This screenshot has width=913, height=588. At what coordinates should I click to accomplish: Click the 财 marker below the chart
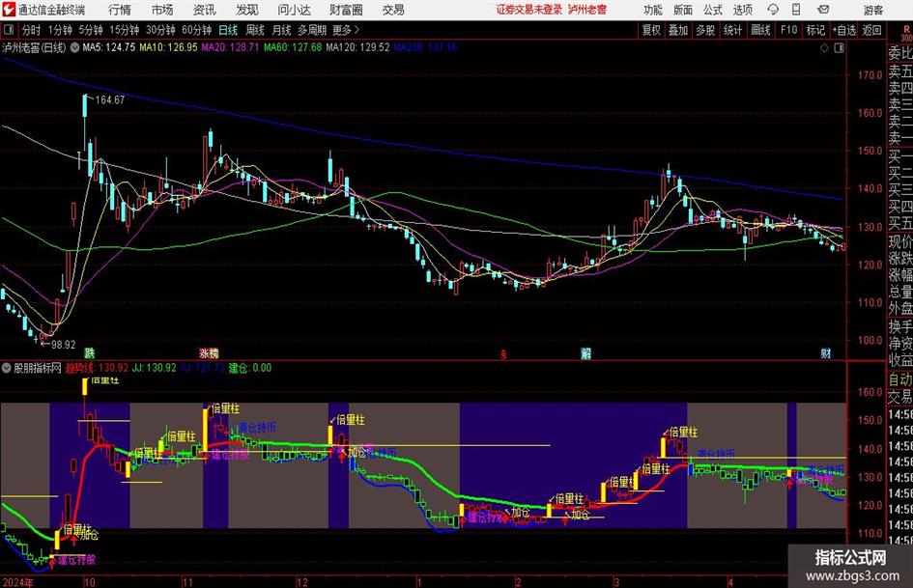coord(826,352)
